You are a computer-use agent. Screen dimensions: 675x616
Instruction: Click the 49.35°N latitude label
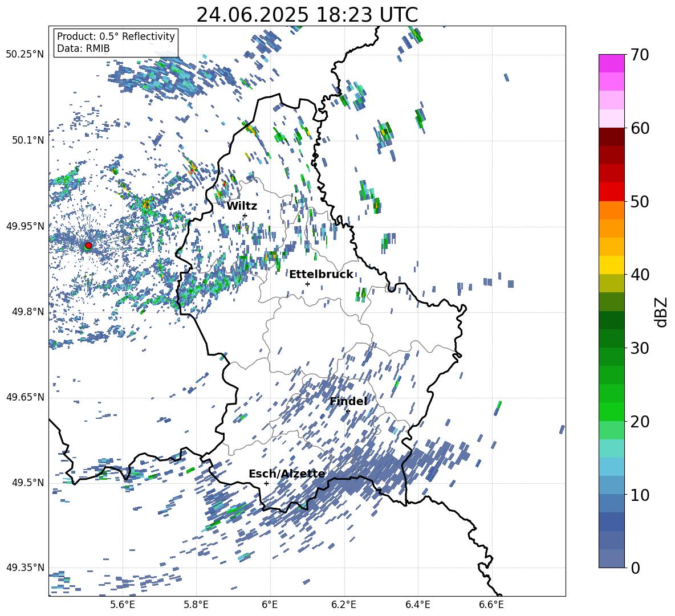pos(25,568)
